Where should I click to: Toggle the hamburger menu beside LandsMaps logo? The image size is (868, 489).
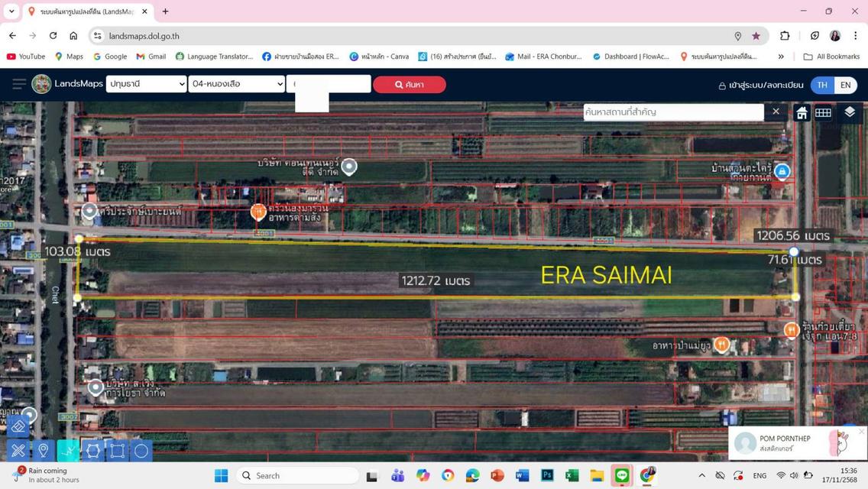point(18,84)
